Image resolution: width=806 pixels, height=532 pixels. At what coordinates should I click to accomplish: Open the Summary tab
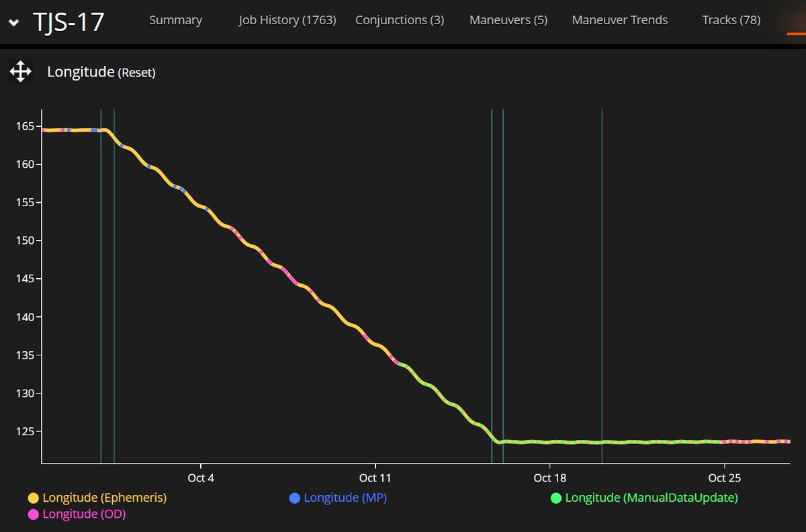coord(175,20)
